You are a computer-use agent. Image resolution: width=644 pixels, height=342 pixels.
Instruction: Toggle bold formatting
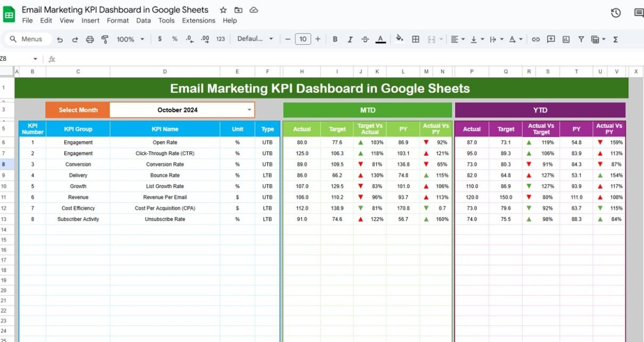[335, 39]
